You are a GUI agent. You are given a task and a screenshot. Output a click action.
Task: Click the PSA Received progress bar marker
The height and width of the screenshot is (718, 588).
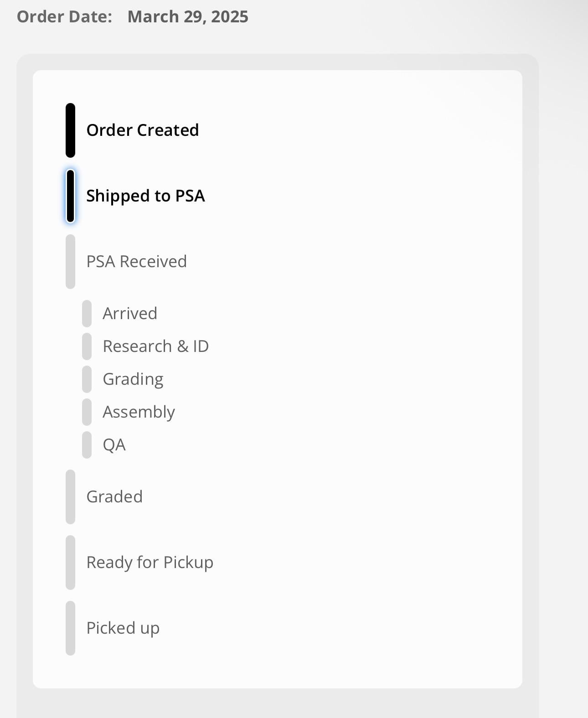tap(70, 262)
